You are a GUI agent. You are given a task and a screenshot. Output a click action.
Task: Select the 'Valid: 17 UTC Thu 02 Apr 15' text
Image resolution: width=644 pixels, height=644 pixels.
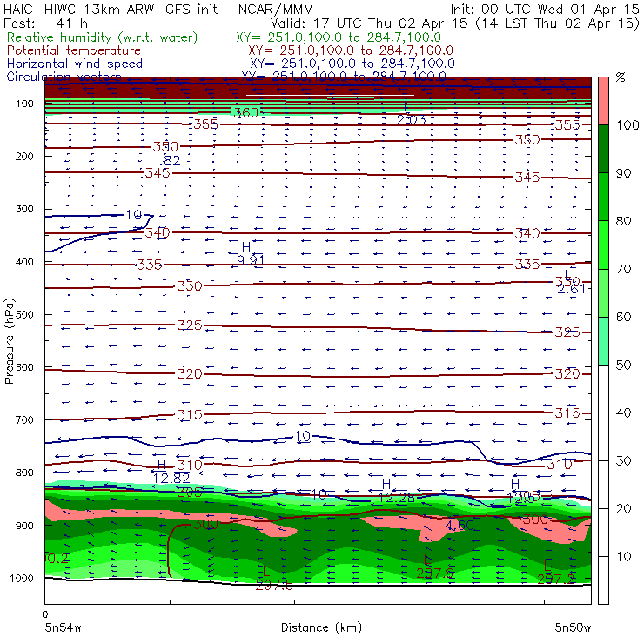coord(369,23)
